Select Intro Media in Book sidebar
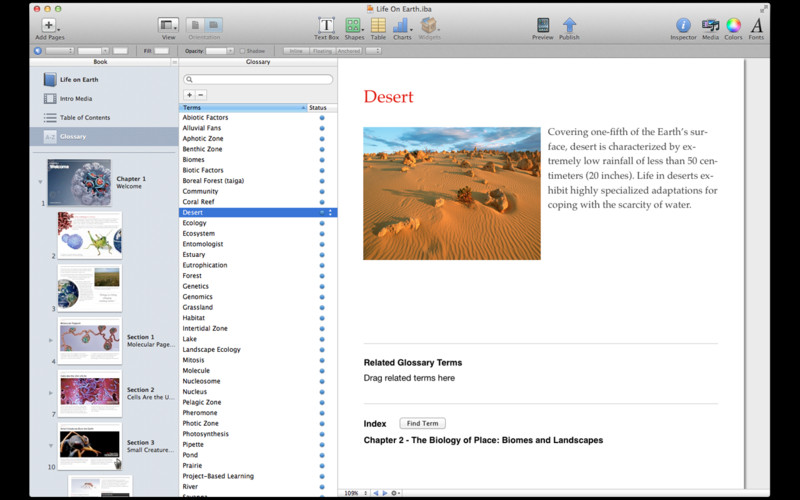800x500 pixels. point(76,99)
